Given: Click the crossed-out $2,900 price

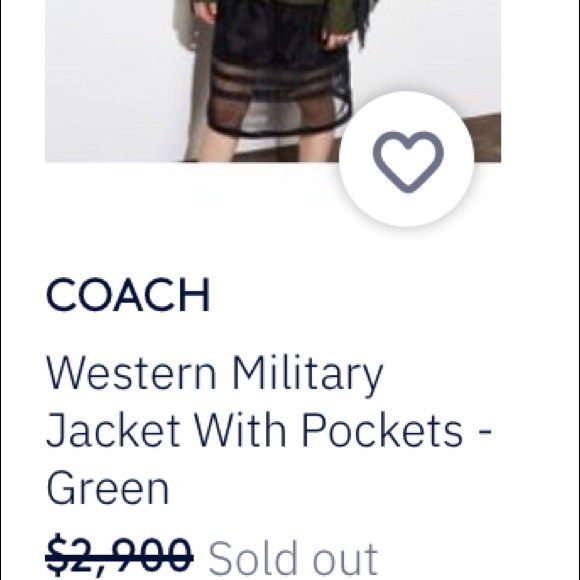Looking at the screenshot, I should click(119, 556).
